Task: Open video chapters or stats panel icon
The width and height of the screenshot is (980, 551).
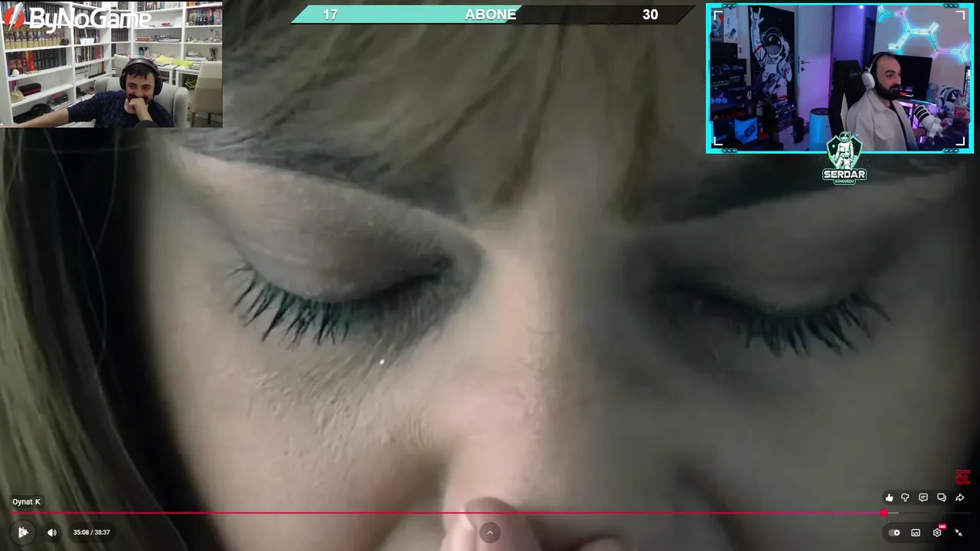Action: [916, 533]
